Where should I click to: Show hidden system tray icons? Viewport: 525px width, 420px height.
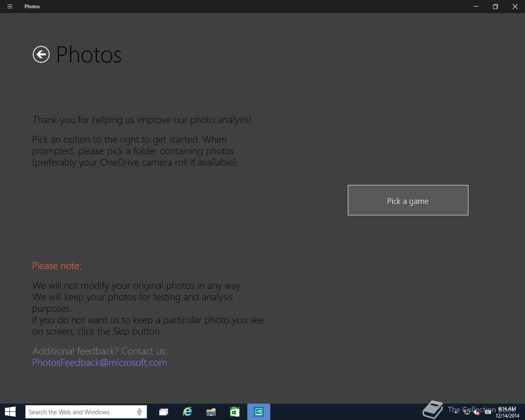[456, 412]
